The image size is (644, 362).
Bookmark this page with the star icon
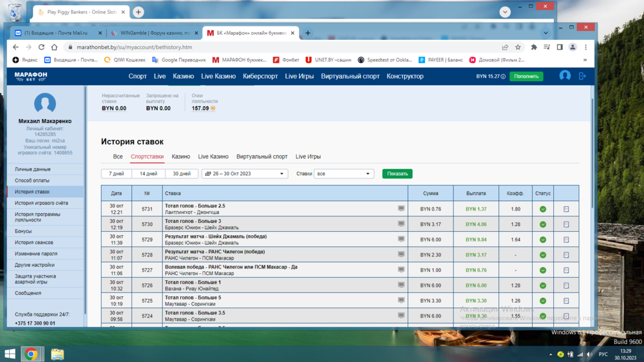[518, 47]
